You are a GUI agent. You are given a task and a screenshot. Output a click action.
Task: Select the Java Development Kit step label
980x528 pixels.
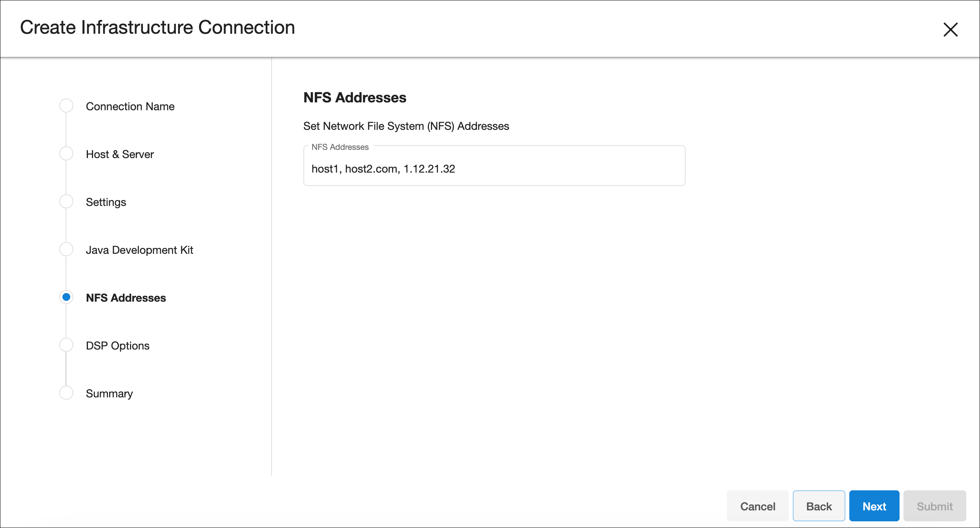[x=139, y=250]
